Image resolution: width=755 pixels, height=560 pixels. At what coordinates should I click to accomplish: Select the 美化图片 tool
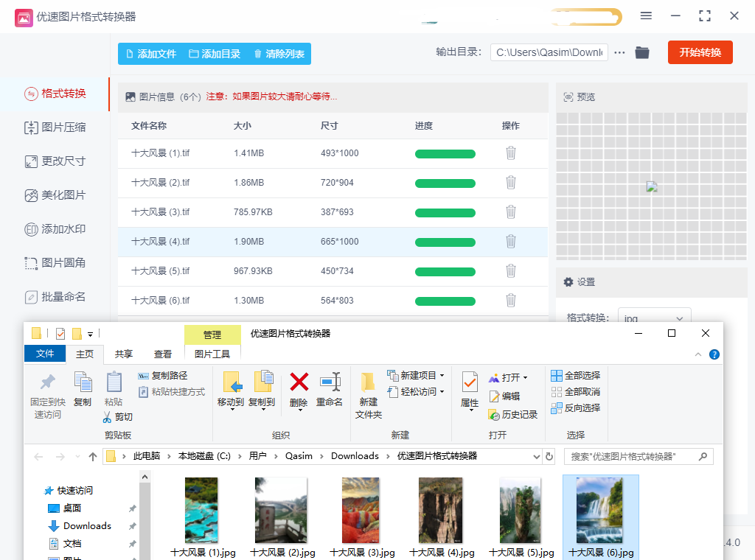(56, 195)
